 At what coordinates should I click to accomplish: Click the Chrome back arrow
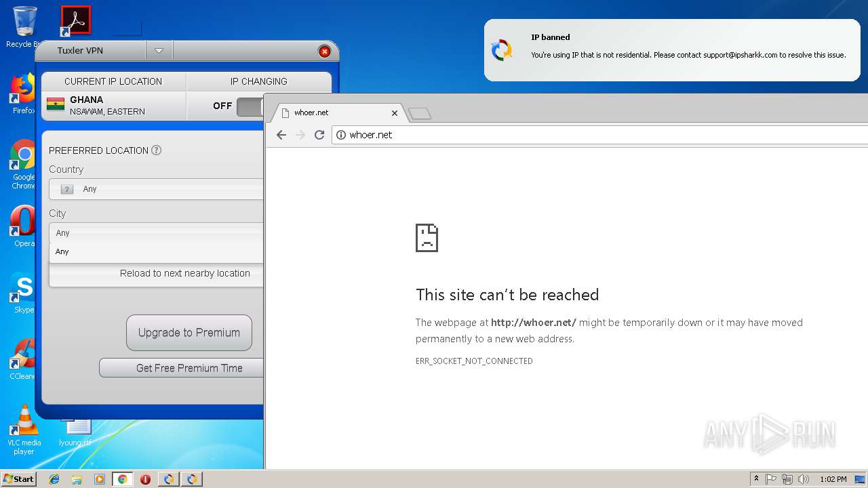point(281,135)
